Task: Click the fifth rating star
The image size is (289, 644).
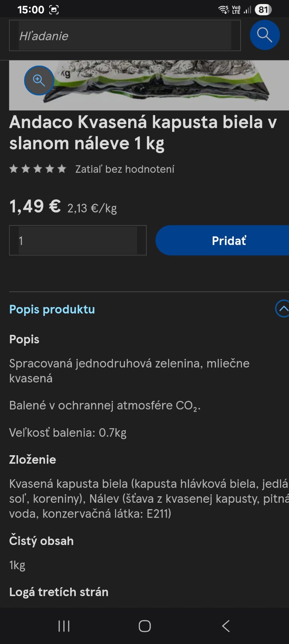Action: pyautogui.click(x=62, y=169)
